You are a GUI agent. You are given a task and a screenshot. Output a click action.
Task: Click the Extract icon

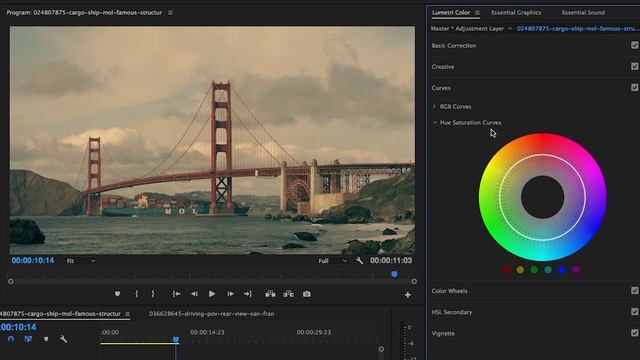[289, 294]
